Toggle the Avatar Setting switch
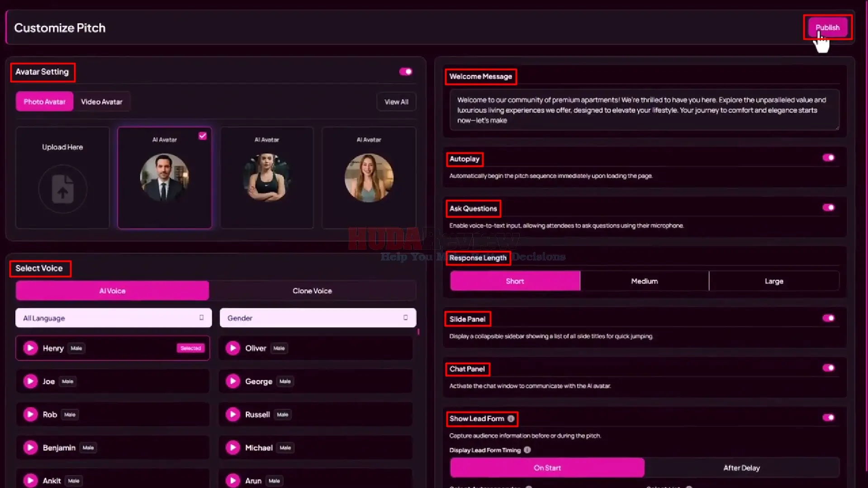Image resolution: width=868 pixels, height=488 pixels. click(x=406, y=71)
